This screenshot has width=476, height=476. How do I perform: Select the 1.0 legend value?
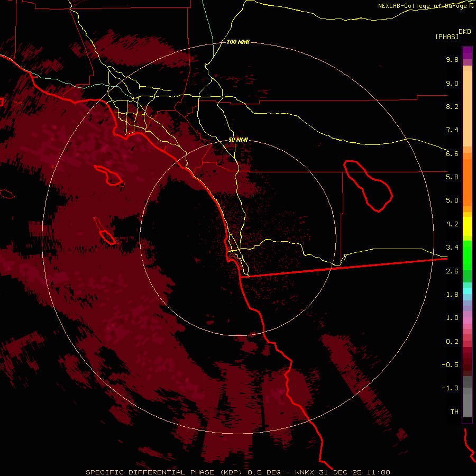click(452, 318)
